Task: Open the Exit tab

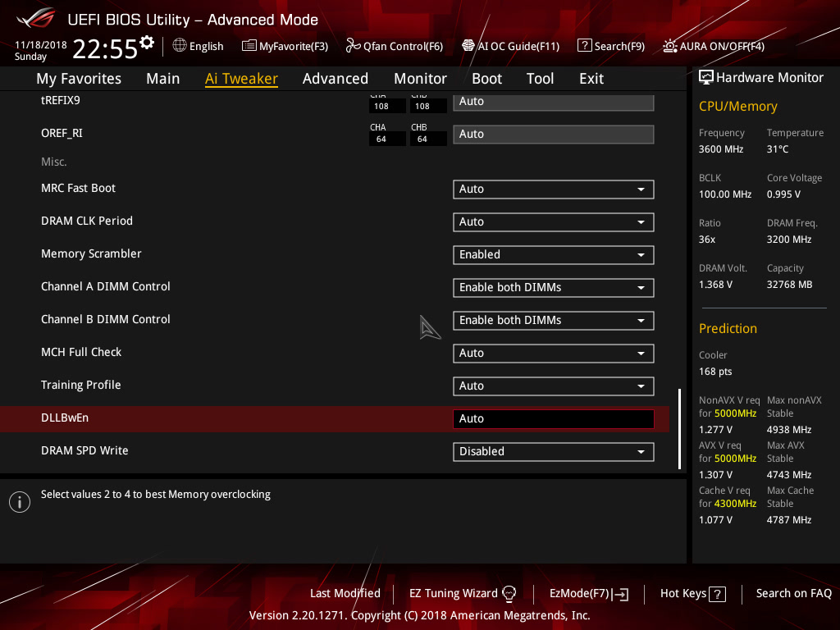Action: (591, 79)
